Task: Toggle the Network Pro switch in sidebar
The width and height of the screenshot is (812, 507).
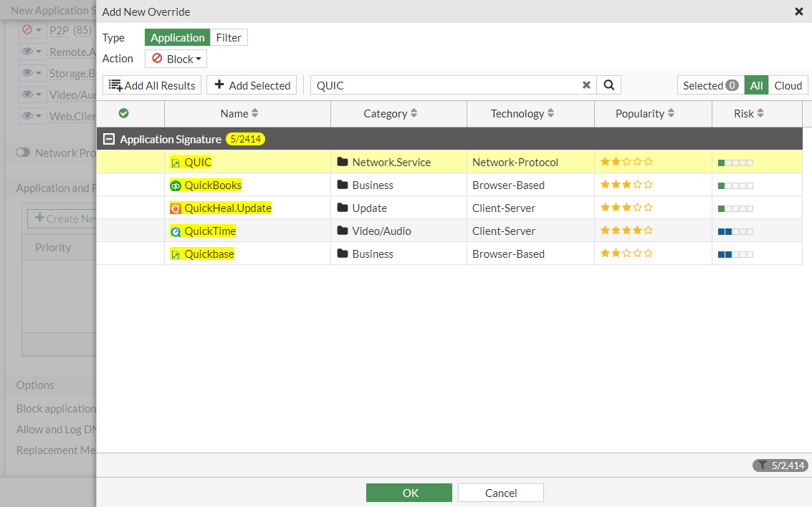Action: [22, 153]
